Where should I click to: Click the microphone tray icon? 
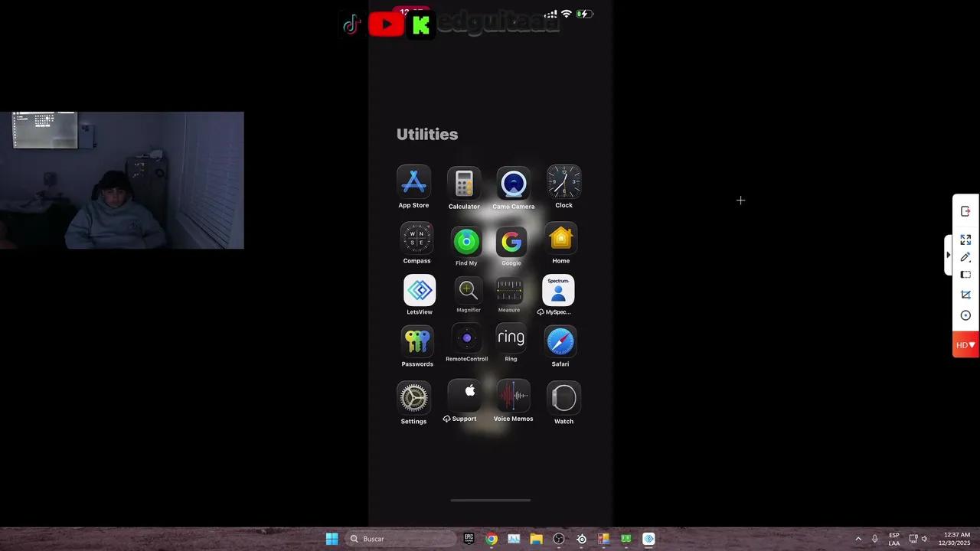pos(874,539)
